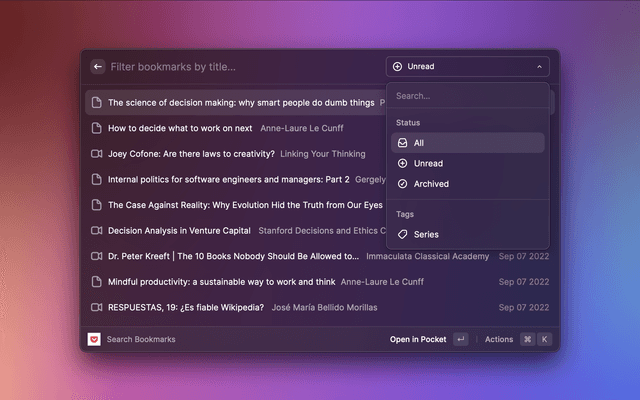640x400 pixels.
Task: Click the video icon beside Joey Cofone
Action: (x=97, y=154)
